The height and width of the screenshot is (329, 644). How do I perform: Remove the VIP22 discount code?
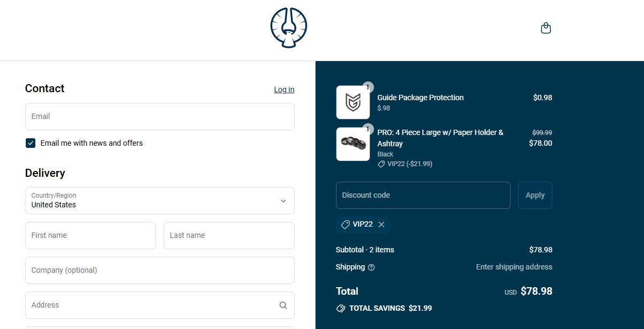(381, 225)
